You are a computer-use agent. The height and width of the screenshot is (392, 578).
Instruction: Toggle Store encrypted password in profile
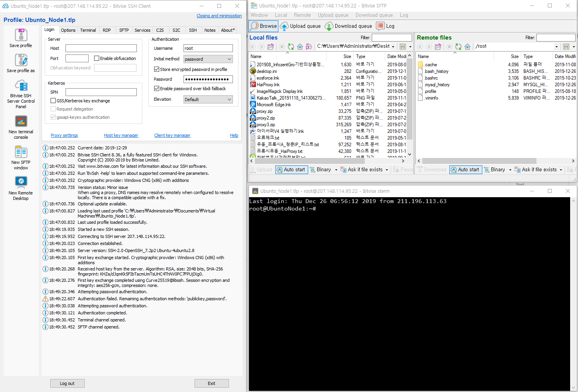click(156, 69)
